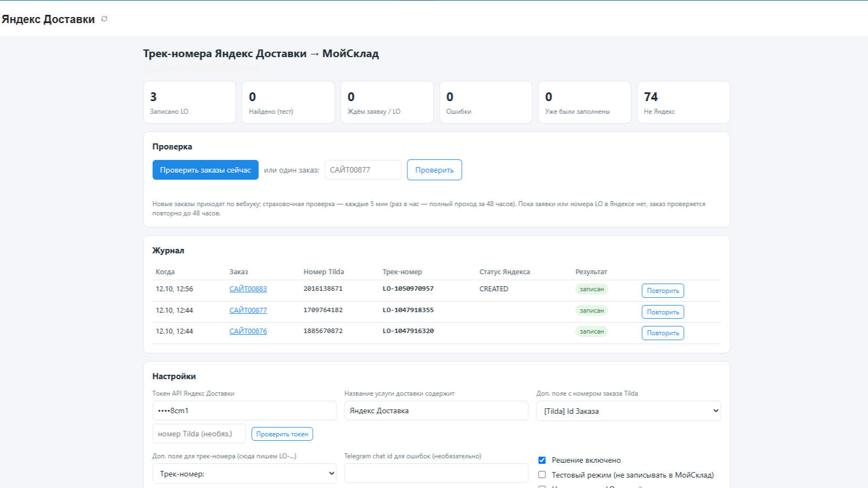This screenshot has width=868, height=488.
Task: Click Tilda number 1885670872
Action: 323,331
